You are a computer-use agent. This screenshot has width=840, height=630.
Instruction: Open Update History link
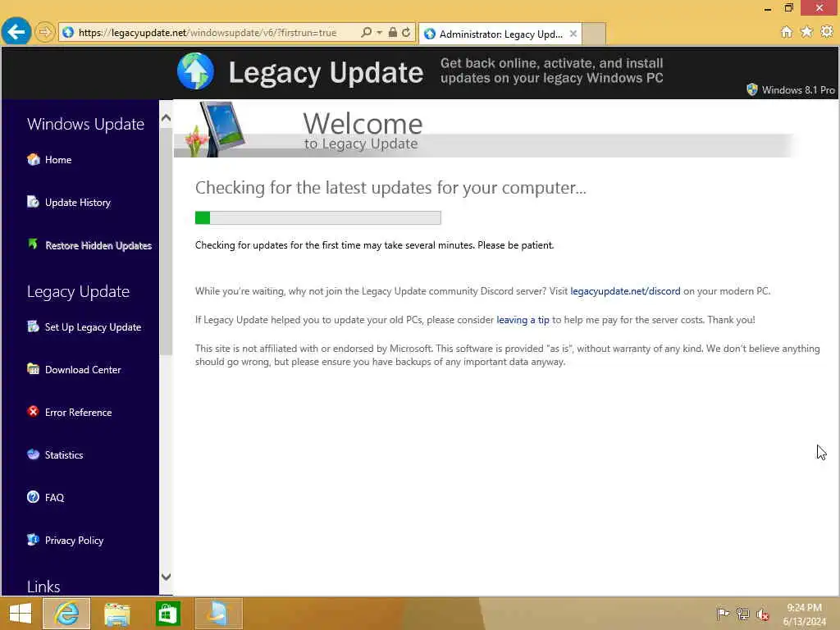coord(78,203)
